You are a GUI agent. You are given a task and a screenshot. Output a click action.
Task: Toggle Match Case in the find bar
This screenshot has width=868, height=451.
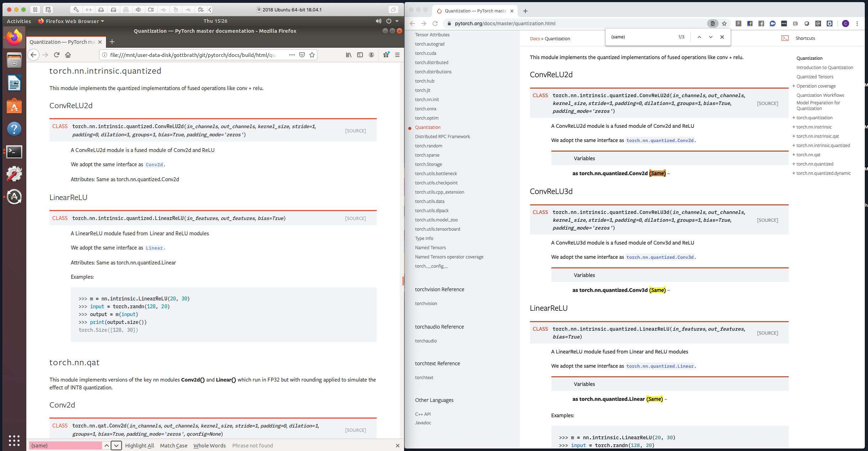[174, 445]
